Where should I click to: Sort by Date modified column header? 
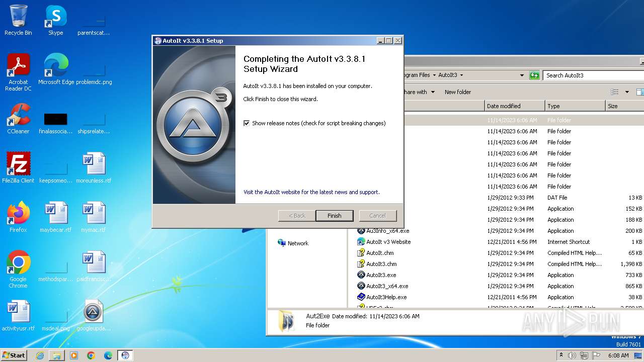pyautogui.click(x=515, y=106)
